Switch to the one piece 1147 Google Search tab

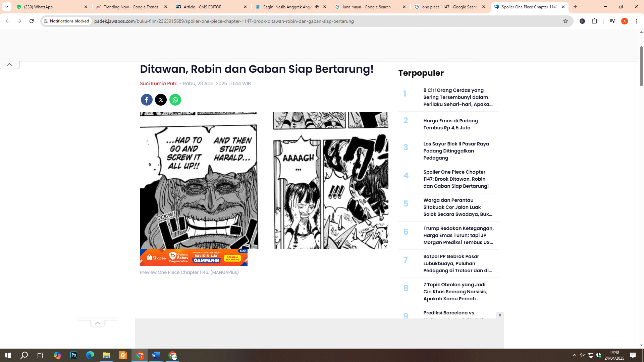[450, 7]
